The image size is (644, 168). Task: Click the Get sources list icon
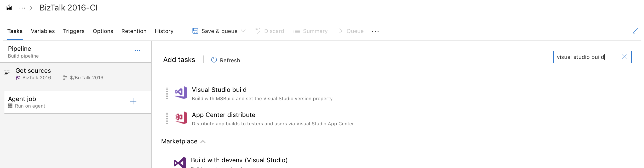[7, 72]
